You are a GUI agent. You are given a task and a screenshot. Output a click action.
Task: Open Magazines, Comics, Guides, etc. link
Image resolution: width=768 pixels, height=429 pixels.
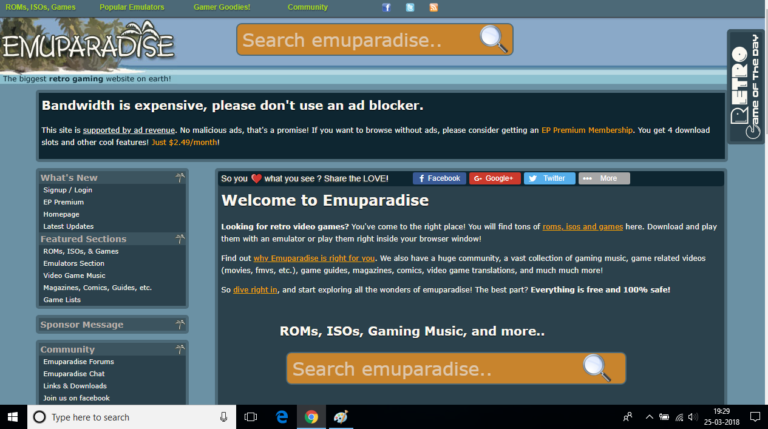tap(97, 288)
